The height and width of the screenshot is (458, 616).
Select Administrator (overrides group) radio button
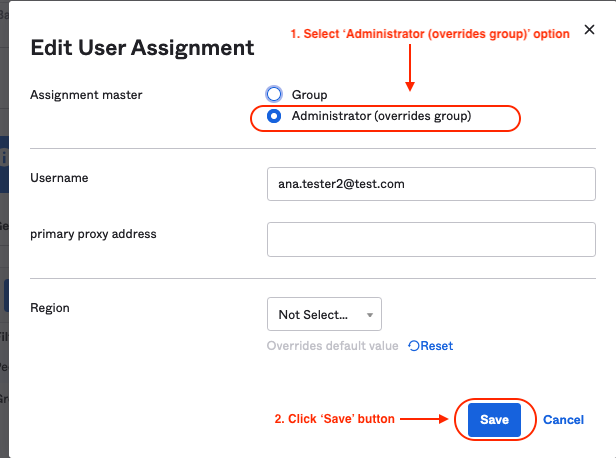click(x=274, y=117)
